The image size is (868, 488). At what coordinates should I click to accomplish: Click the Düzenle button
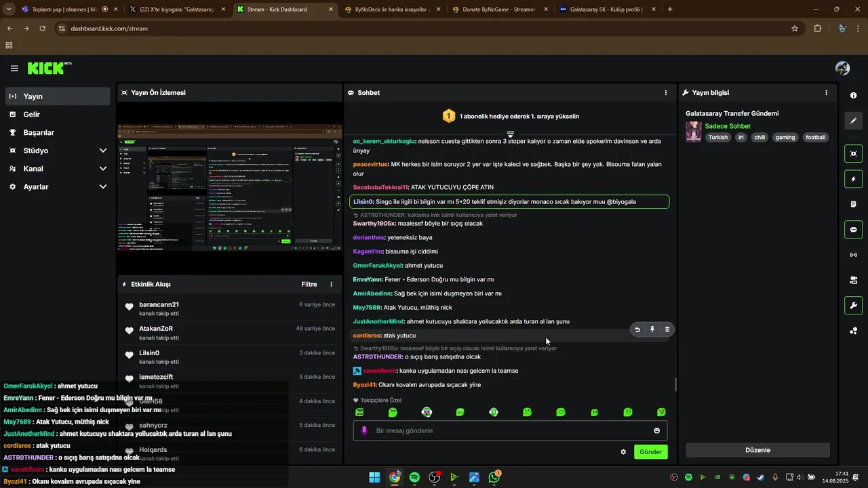coord(757,450)
